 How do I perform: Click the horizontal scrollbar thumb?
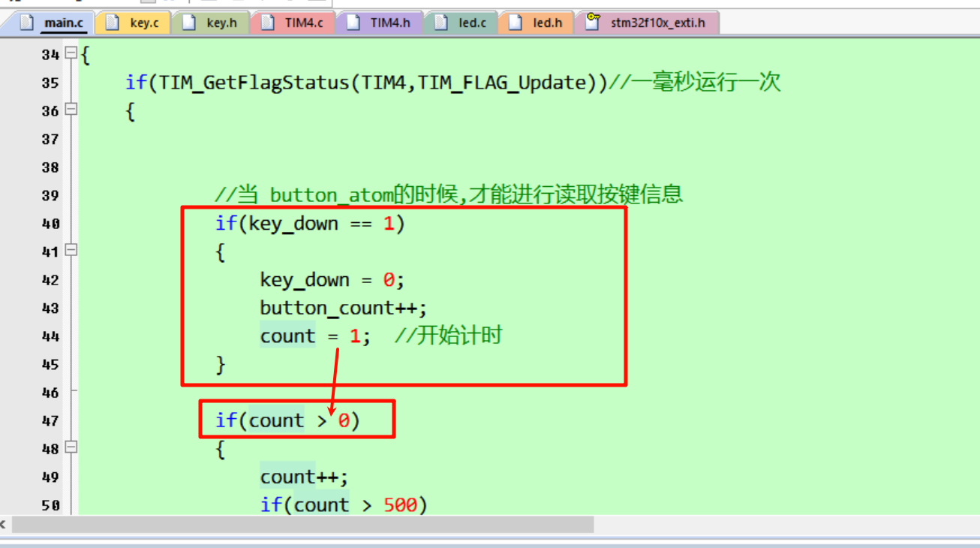point(302,524)
